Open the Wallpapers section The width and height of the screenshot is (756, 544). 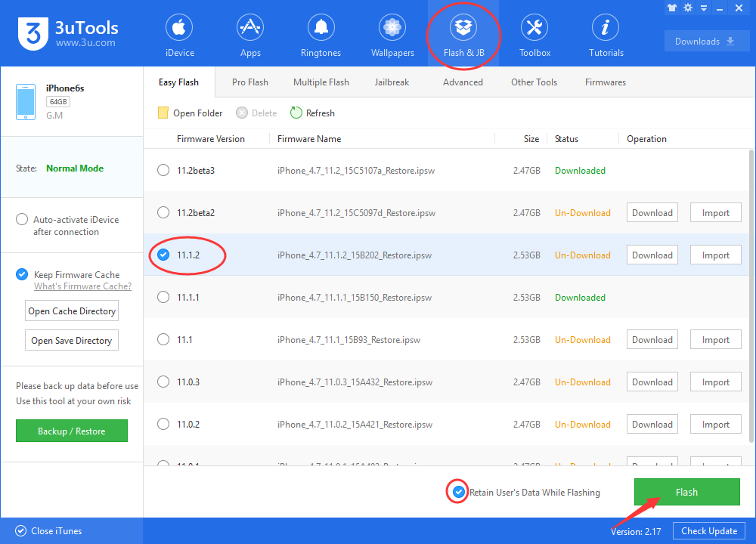point(392,36)
